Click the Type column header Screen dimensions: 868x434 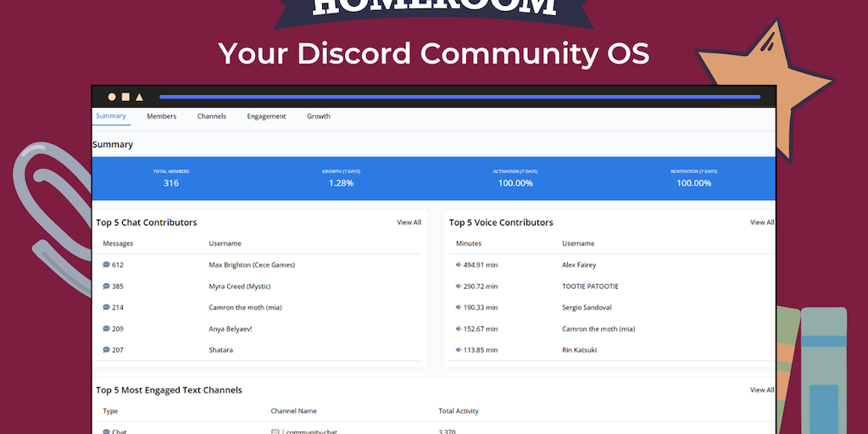110,411
